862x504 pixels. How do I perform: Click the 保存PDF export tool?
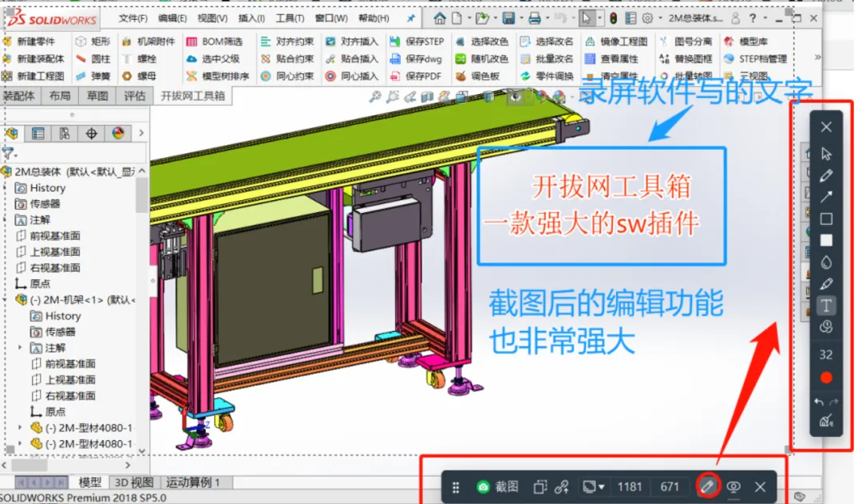(416, 76)
